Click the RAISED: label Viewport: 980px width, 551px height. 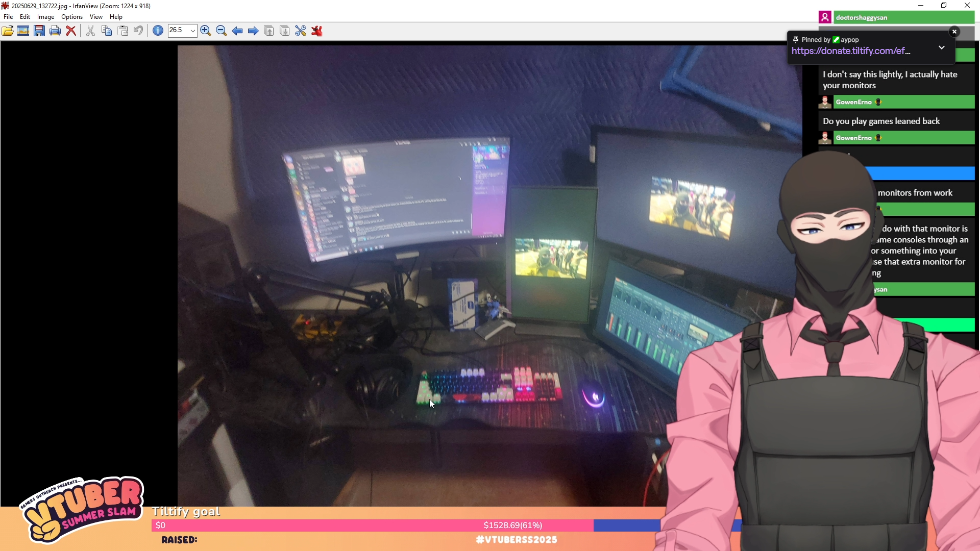point(179,540)
